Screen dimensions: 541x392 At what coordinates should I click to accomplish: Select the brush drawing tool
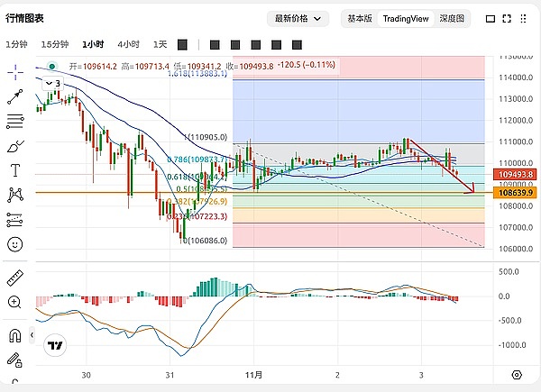pyautogui.click(x=15, y=145)
